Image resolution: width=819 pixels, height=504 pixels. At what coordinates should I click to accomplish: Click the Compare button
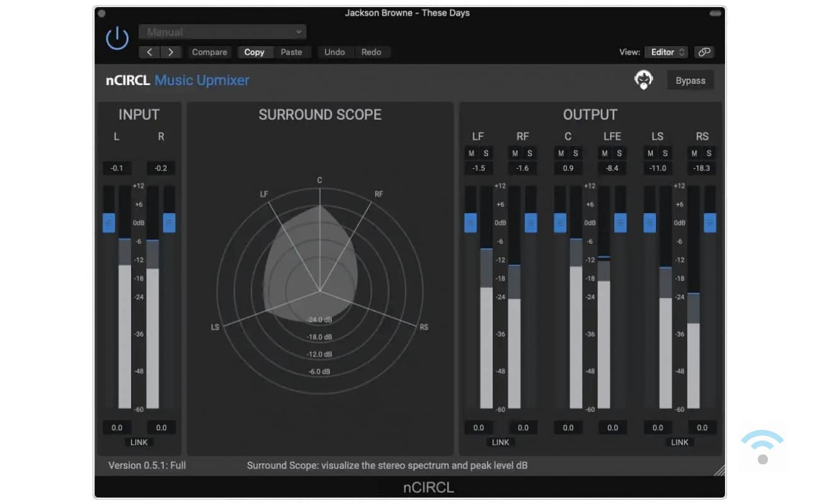(209, 52)
